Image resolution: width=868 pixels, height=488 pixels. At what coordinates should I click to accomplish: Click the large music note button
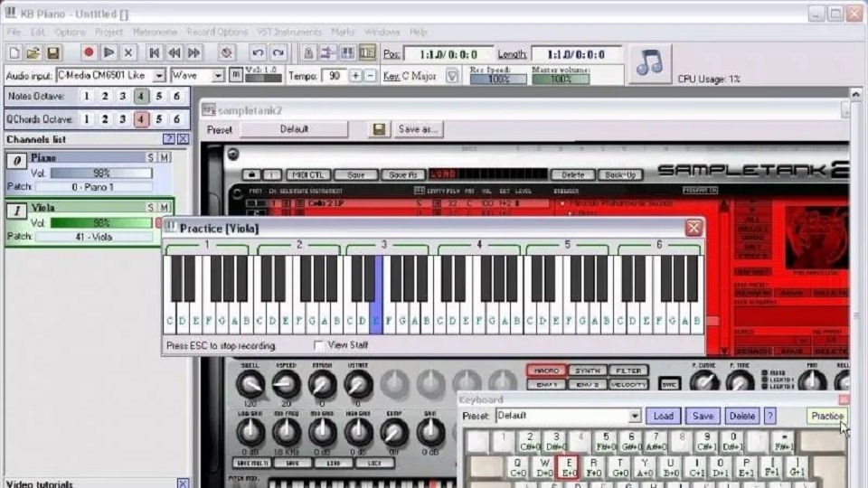coord(650,63)
